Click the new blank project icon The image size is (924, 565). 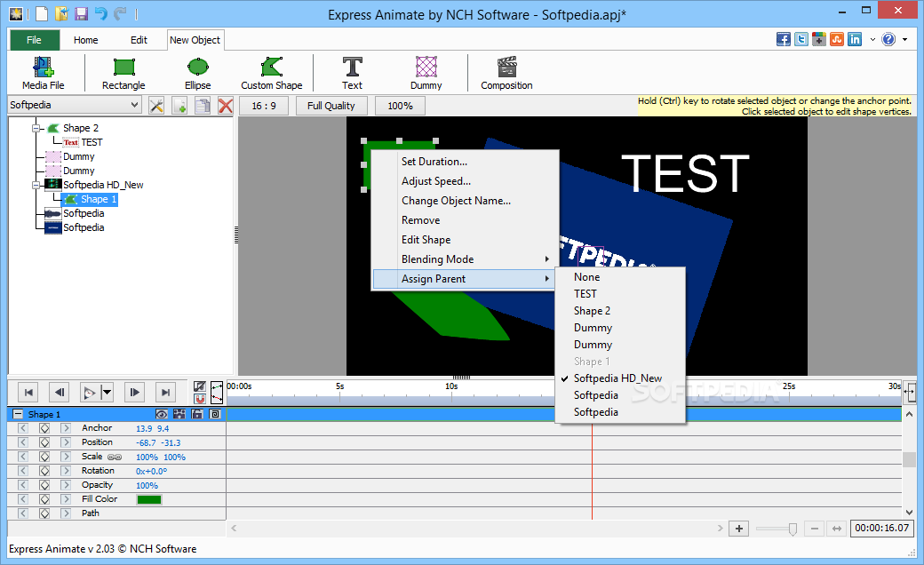(42, 13)
